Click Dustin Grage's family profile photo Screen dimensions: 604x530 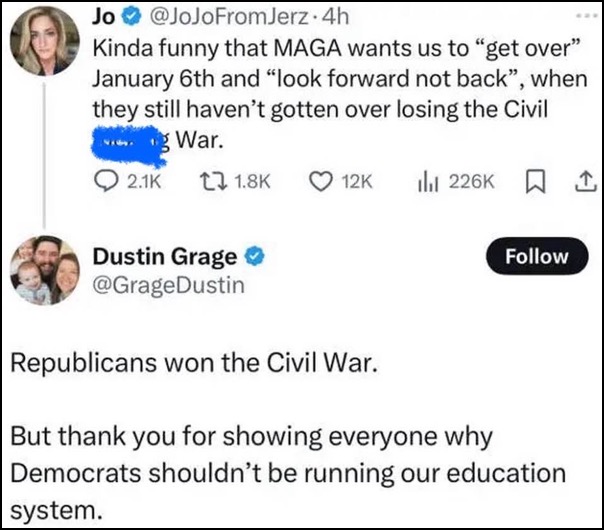[x=45, y=270]
